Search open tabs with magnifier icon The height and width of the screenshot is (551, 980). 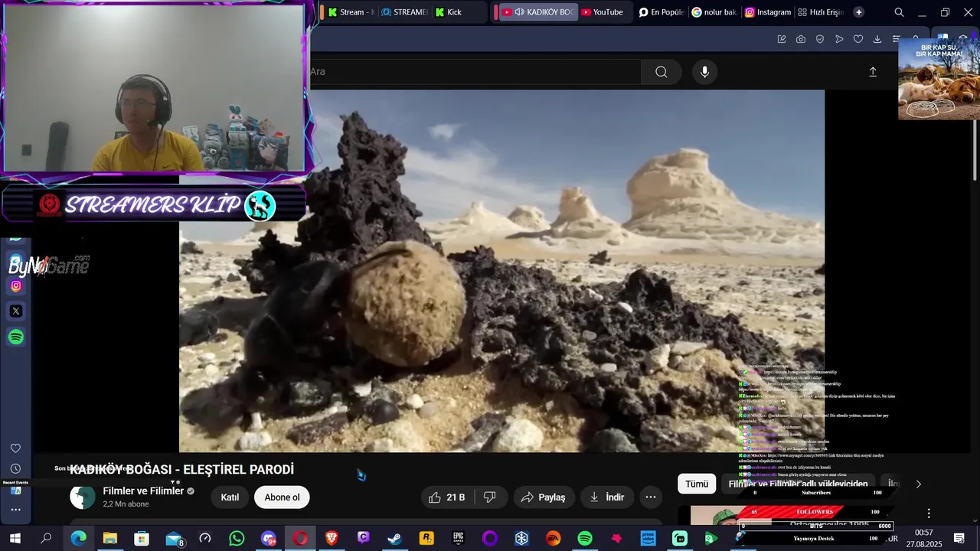(x=900, y=12)
